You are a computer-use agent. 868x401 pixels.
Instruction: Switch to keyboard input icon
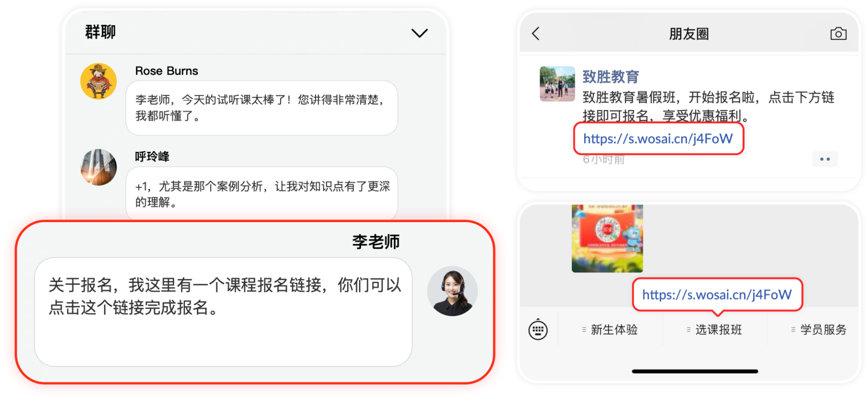538,329
